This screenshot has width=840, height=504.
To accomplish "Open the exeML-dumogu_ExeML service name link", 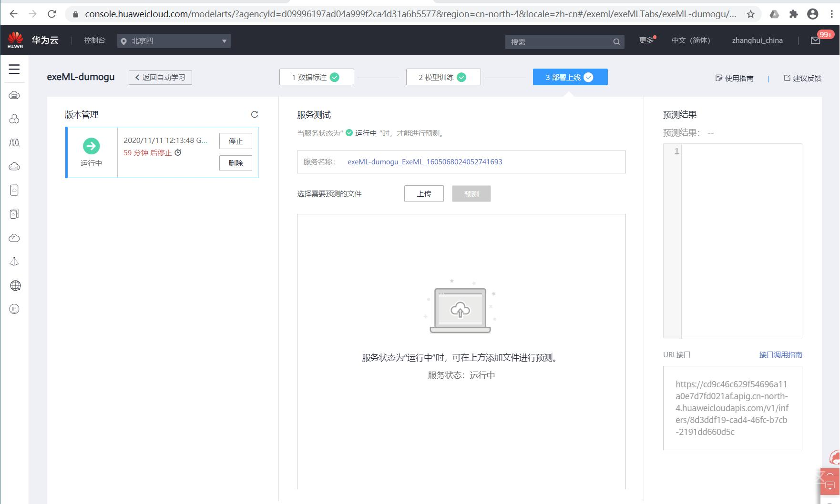I will [425, 162].
